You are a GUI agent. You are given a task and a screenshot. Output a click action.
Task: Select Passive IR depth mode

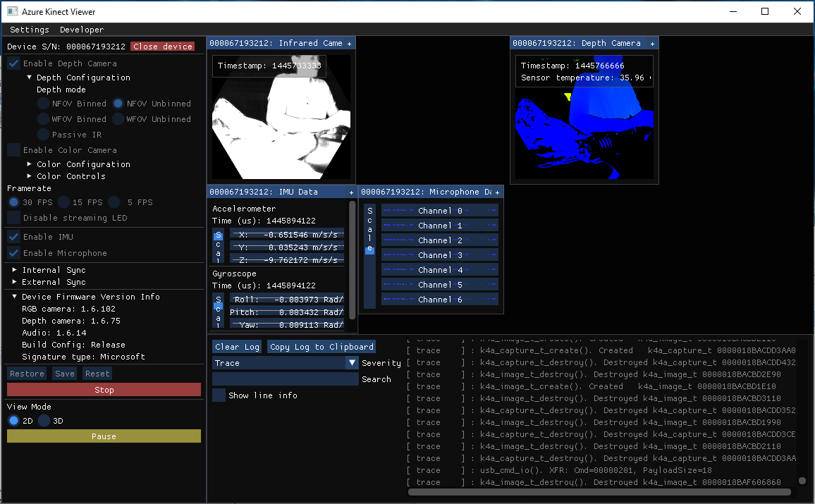point(43,135)
